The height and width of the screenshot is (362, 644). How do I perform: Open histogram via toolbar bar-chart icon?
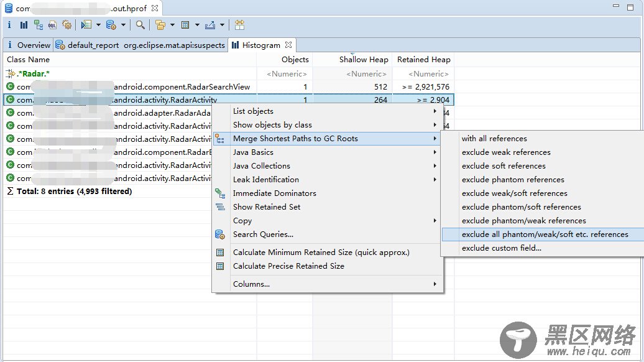coord(24,25)
